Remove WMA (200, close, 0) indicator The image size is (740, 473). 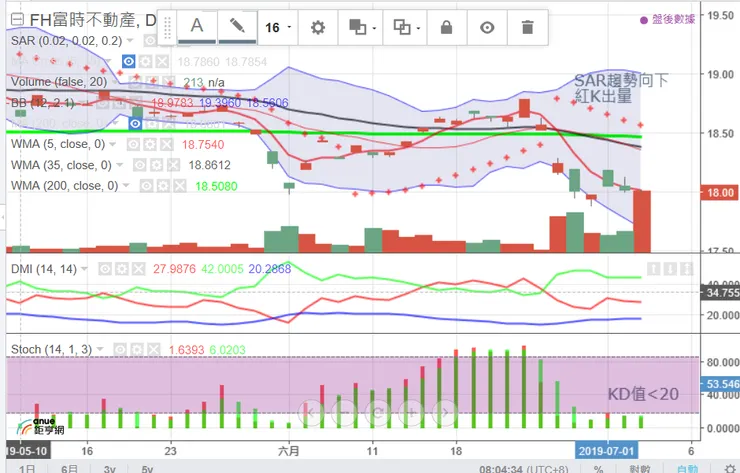click(x=179, y=186)
